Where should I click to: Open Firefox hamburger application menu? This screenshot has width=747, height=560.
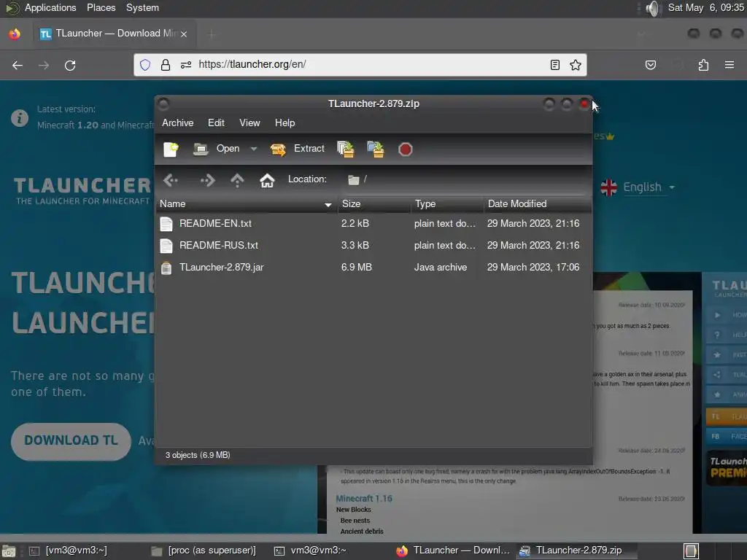729,65
